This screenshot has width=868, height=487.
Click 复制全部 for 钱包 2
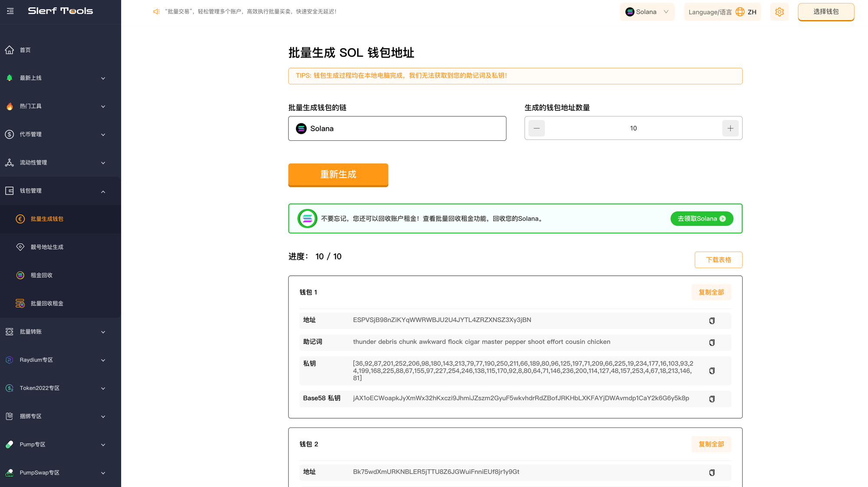coord(711,444)
